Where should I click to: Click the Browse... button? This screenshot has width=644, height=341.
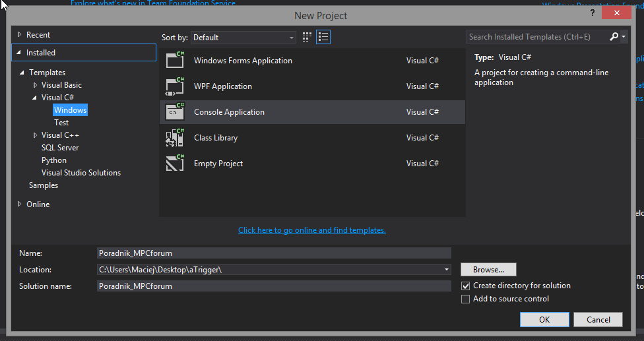[488, 270]
